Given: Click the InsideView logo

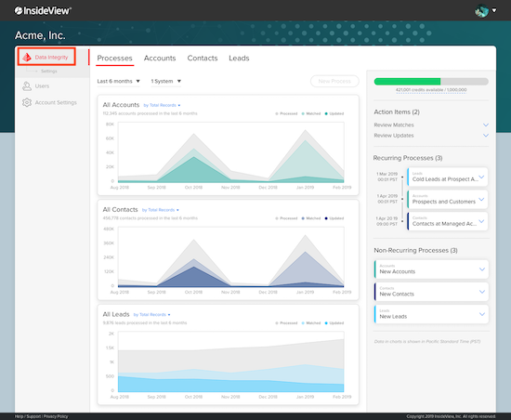Looking at the screenshot, I should click(43, 11).
